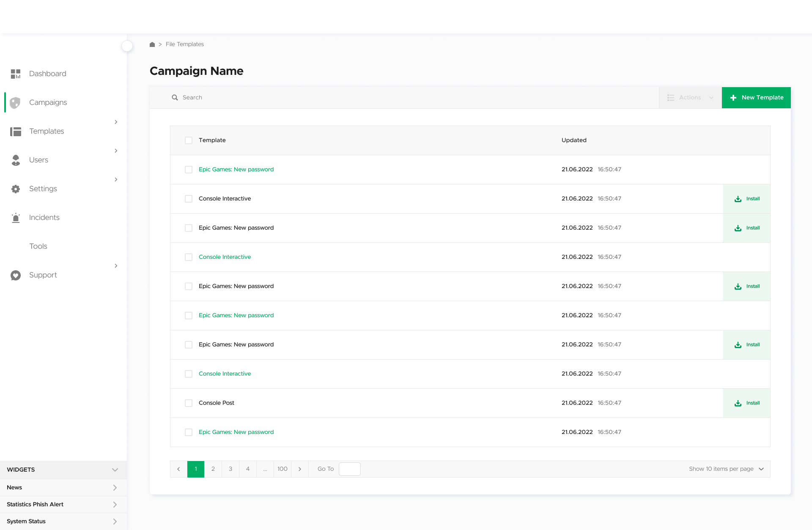Click the list icon beside Actions
812x530 pixels.
(671, 98)
